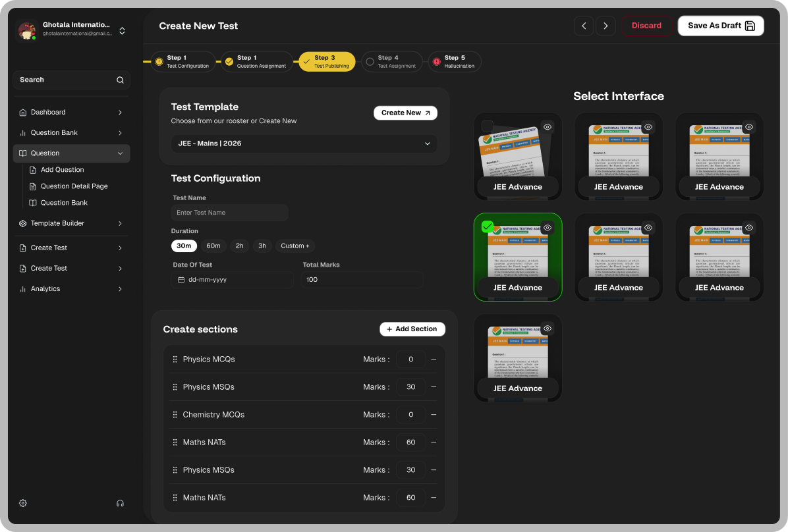Focus the Marks field for Chemistry MCQs
788x532 pixels.
click(410, 414)
